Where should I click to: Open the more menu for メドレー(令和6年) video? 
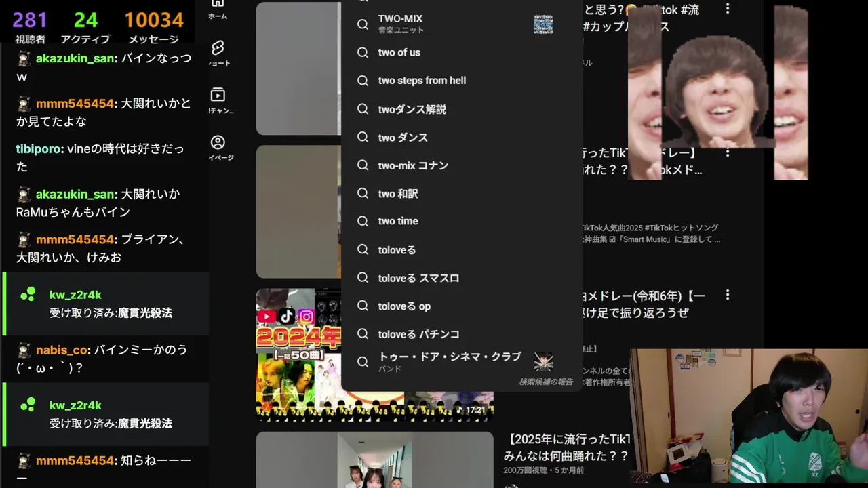728,295
